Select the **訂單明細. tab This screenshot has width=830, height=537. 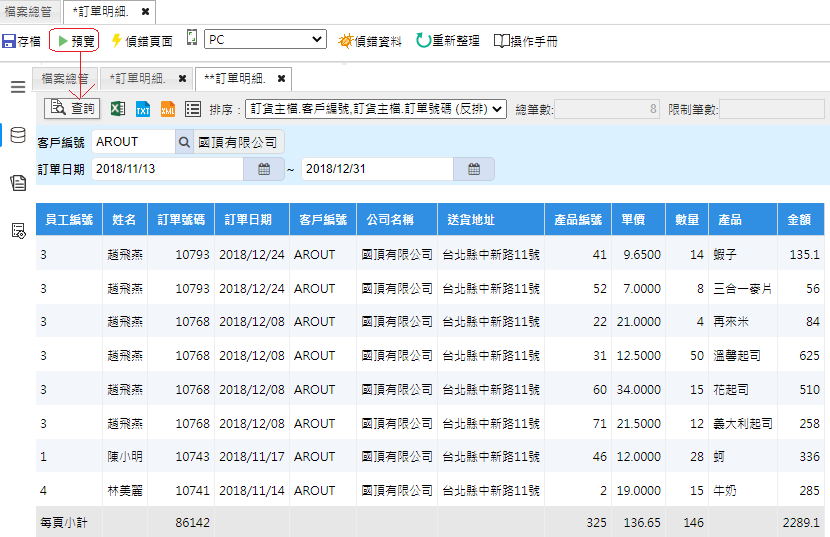pyautogui.click(x=234, y=78)
